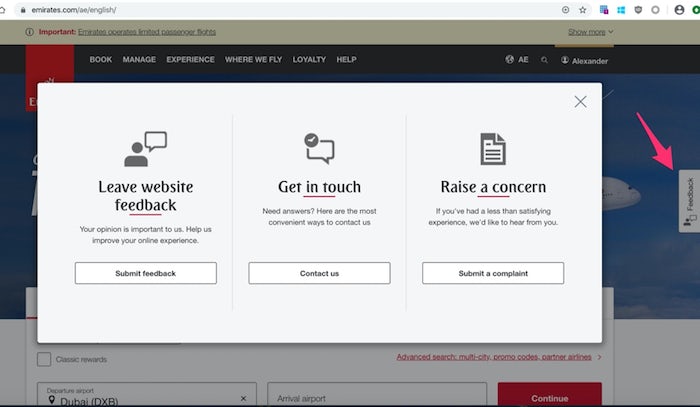Screen dimensions: 700x407
Task: Close the feedback dialog with the X
Action: (580, 101)
